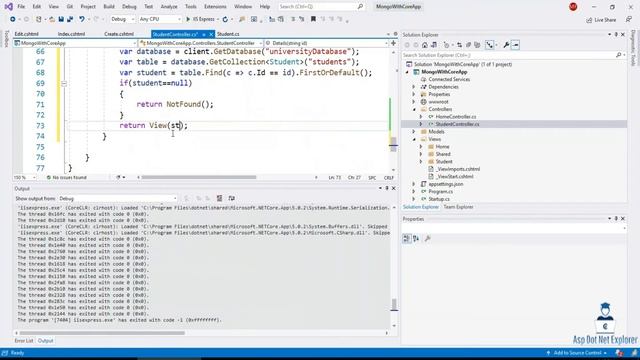Pin the Solution Explorer panel
Viewport: 640px width, 360px height.
616,35
